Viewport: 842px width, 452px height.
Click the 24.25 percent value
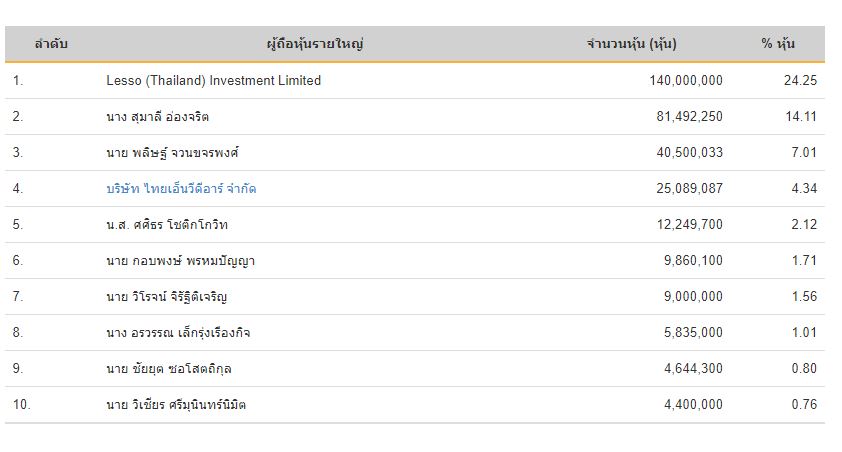(x=800, y=81)
